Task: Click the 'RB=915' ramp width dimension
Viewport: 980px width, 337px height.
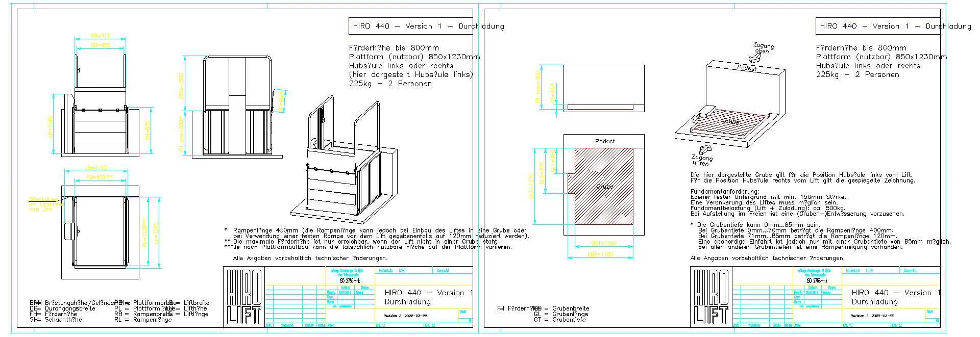Action: [x=101, y=36]
